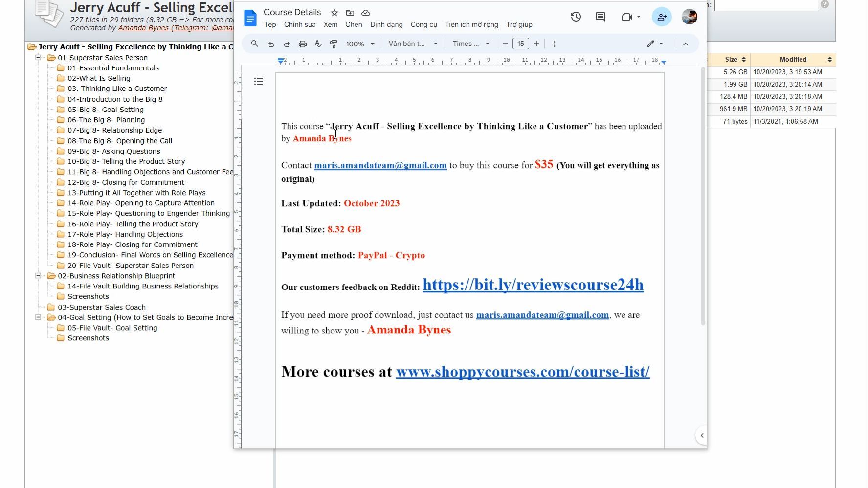868x488 pixels.
Task: Click the Undo arrow in toolbar
Action: click(x=271, y=44)
